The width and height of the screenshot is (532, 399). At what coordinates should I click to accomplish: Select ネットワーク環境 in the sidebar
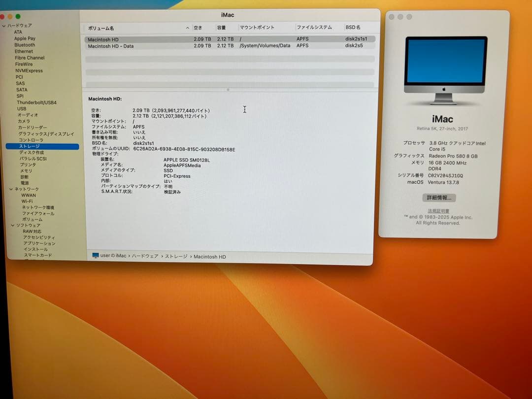[x=38, y=207]
